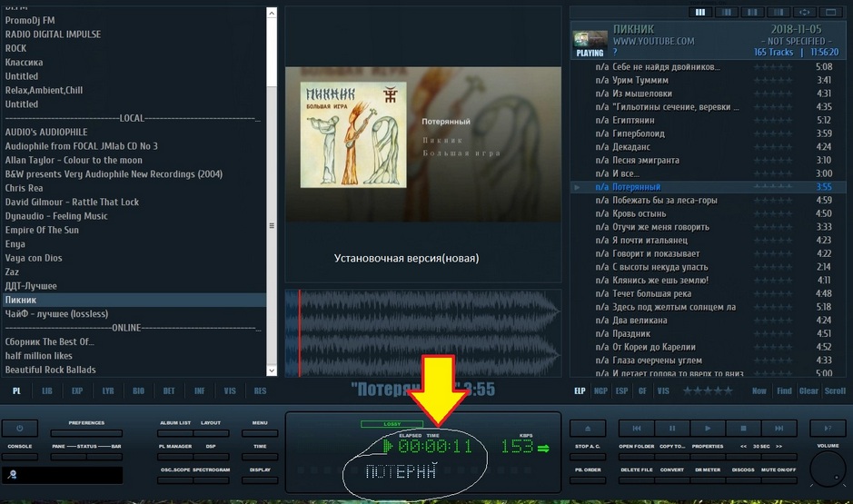Switch to the CF tab
Screen dimensions: 853x504
(x=642, y=390)
